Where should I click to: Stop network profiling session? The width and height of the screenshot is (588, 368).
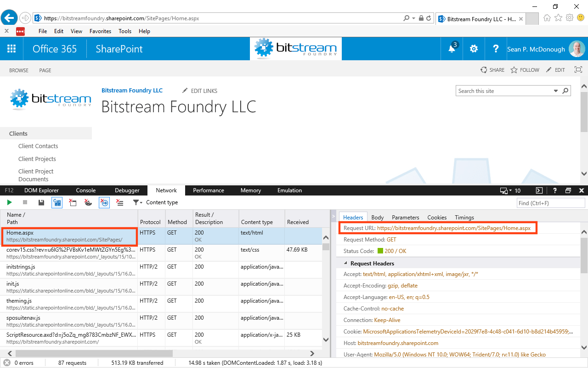[24, 202]
